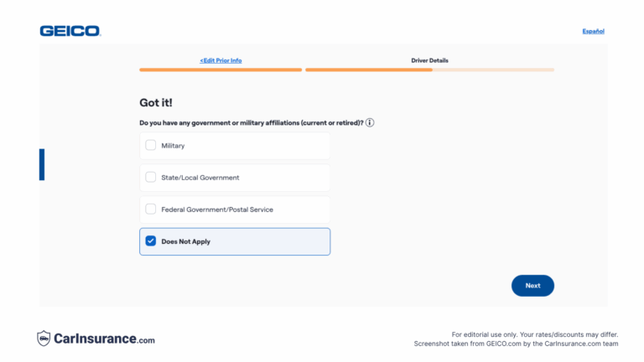Select the Federal Government/Postal Service checkbox

coord(151,209)
